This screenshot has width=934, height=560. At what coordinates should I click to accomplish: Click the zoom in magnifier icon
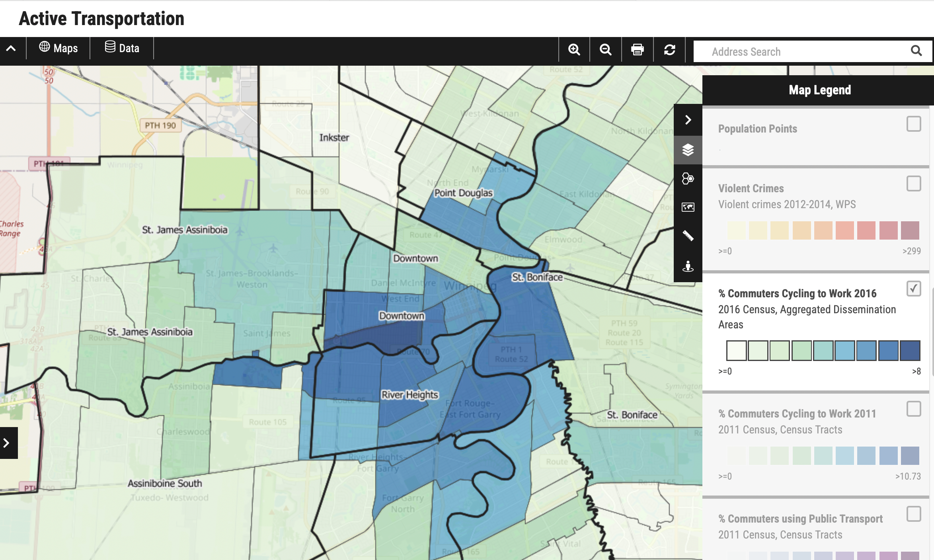pyautogui.click(x=574, y=50)
